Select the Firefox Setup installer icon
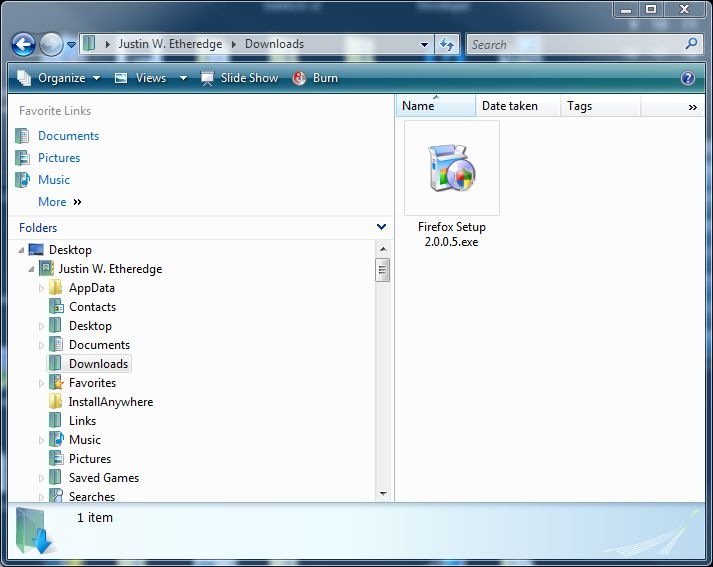This screenshot has width=713, height=567. [452, 168]
